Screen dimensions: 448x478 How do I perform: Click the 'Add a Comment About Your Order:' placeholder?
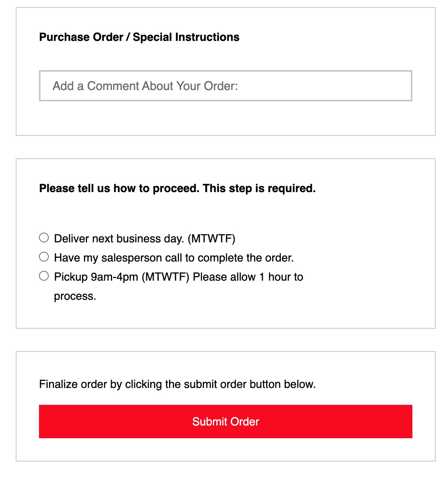tap(145, 86)
